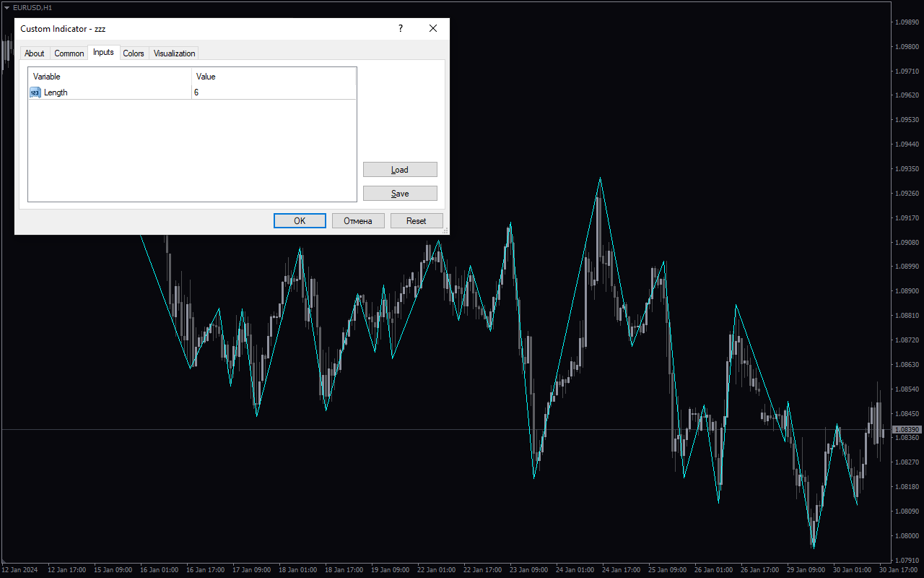Select the Inputs tab

tap(103, 52)
